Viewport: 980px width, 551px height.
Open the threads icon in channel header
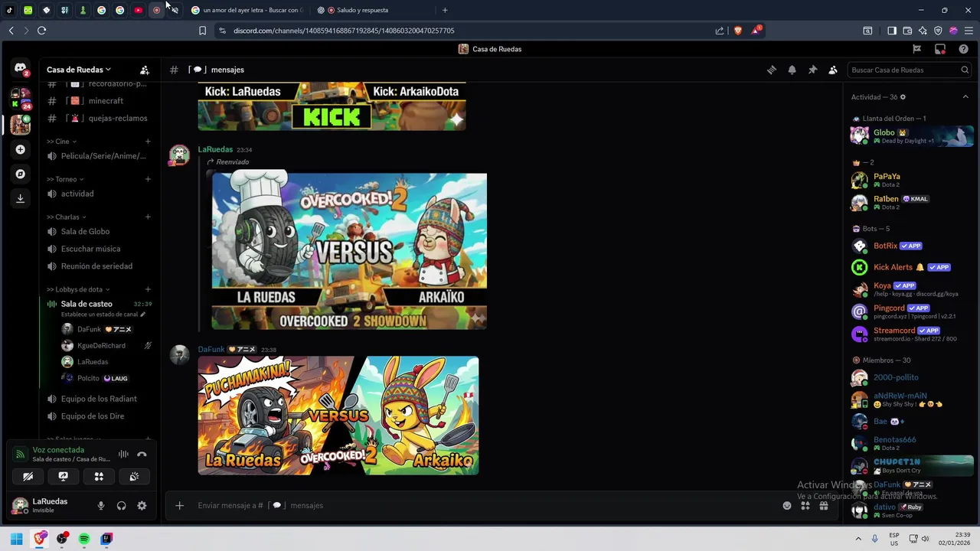(x=772, y=70)
